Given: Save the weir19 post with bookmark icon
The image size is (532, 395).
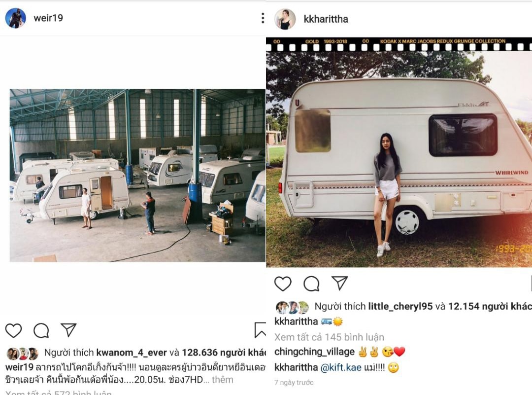Looking at the screenshot, I should tap(260, 330).
